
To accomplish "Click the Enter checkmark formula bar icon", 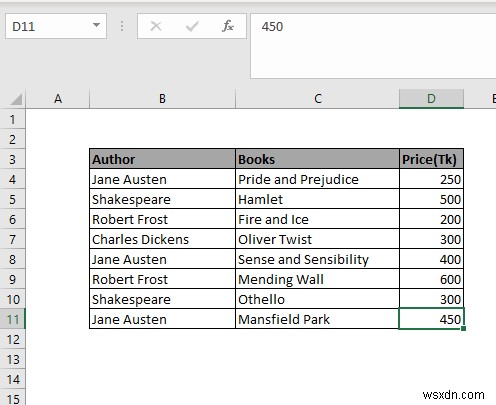I will click(x=192, y=26).
